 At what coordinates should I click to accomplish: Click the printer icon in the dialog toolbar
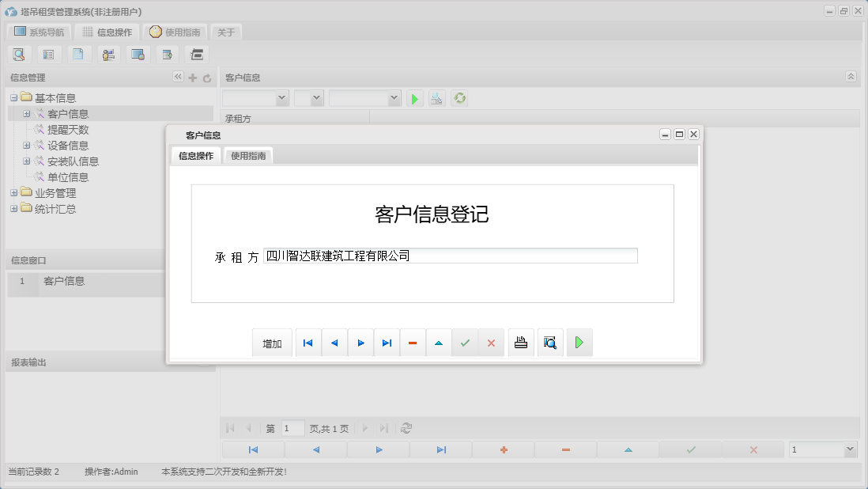pyautogui.click(x=521, y=342)
